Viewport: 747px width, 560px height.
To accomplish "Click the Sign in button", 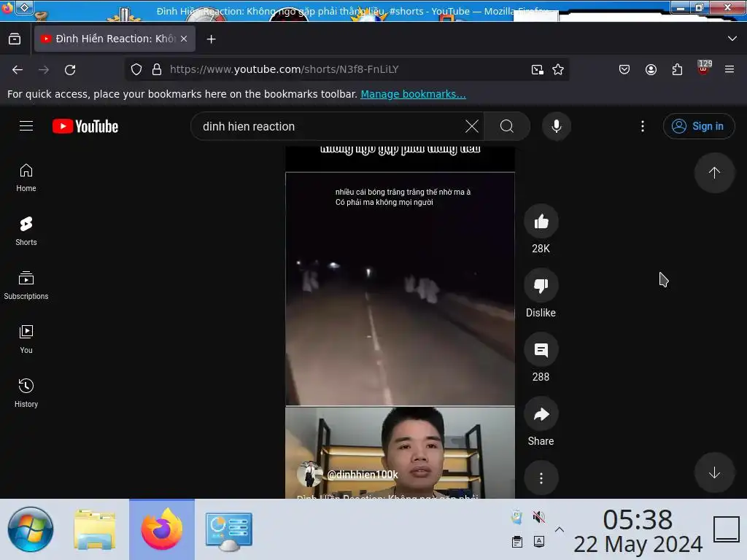I will click(x=698, y=126).
